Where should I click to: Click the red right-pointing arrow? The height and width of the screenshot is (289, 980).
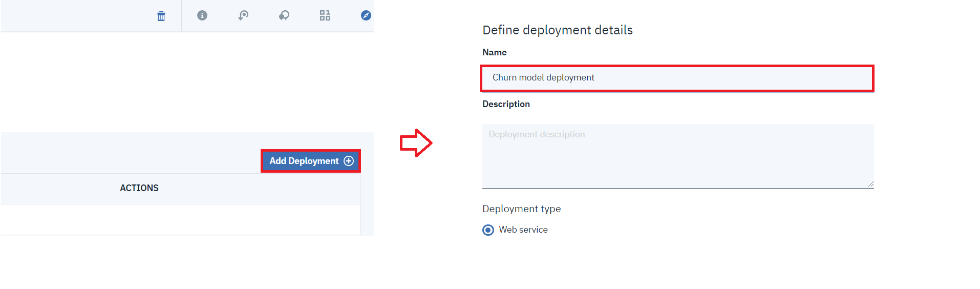click(x=416, y=143)
